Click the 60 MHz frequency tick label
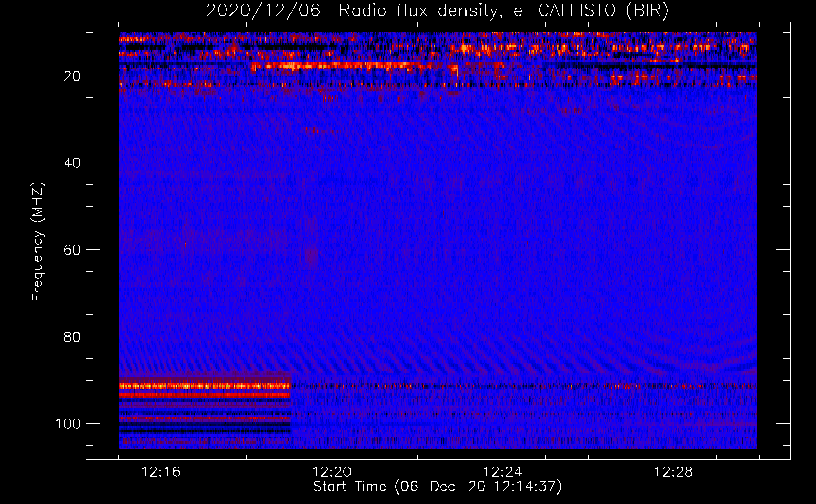816x504 pixels. (73, 250)
